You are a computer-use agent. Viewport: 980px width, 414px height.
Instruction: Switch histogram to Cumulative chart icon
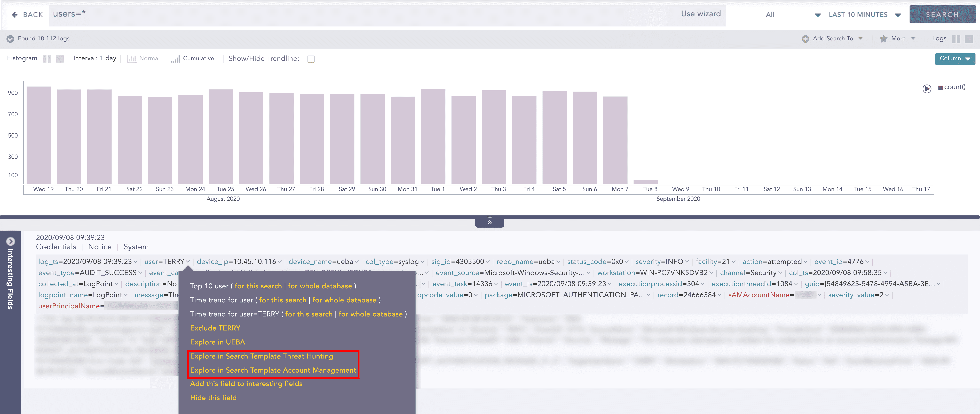coord(175,59)
